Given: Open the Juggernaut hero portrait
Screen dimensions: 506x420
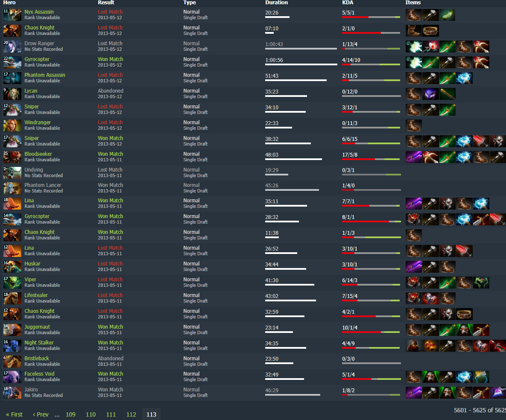Looking at the screenshot, I should tap(12, 330).
